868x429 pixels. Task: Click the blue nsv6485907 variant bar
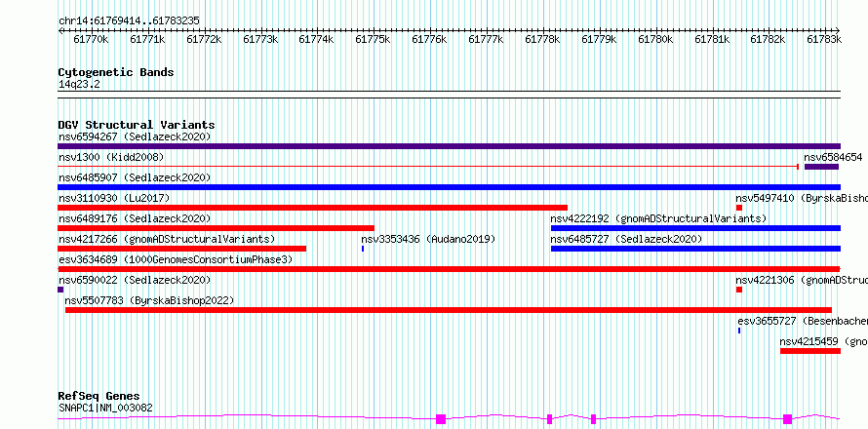click(449, 187)
